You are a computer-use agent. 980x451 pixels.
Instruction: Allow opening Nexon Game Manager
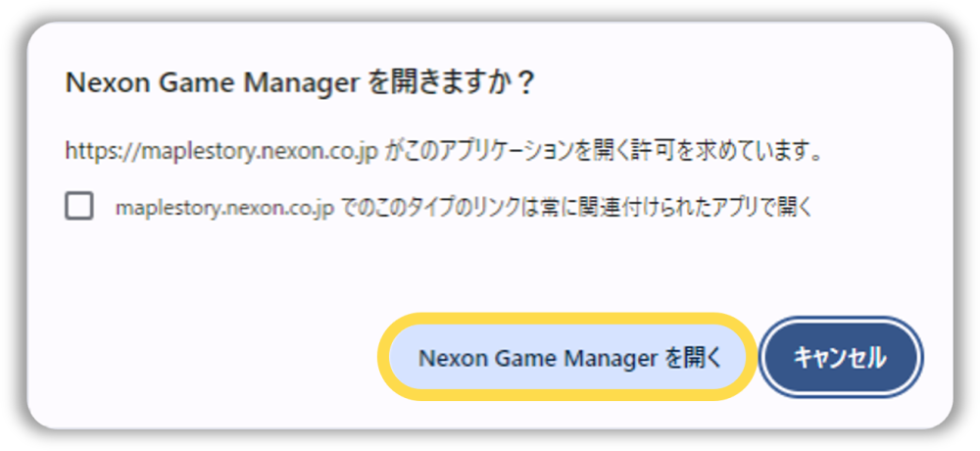click(x=566, y=358)
